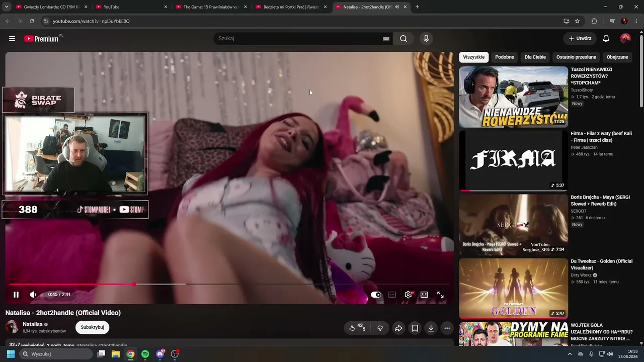Open File Explorer from the taskbar
Viewport: 644px width, 362px height.
tap(116, 354)
